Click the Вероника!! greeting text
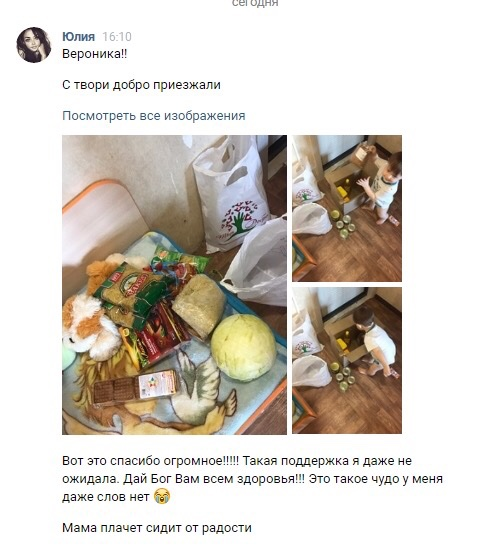Image resolution: width=492 pixels, height=551 pixels. (95, 54)
